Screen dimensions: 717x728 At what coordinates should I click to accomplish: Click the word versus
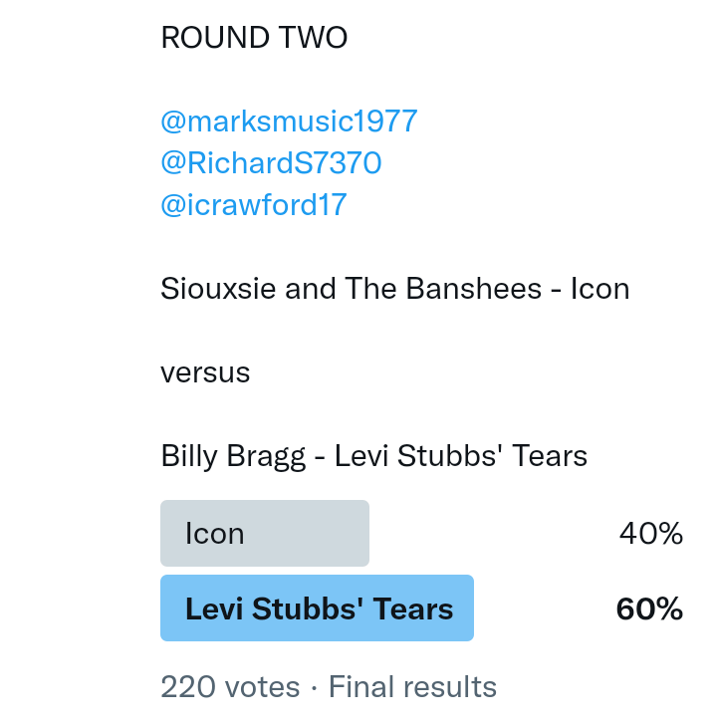pos(205,373)
